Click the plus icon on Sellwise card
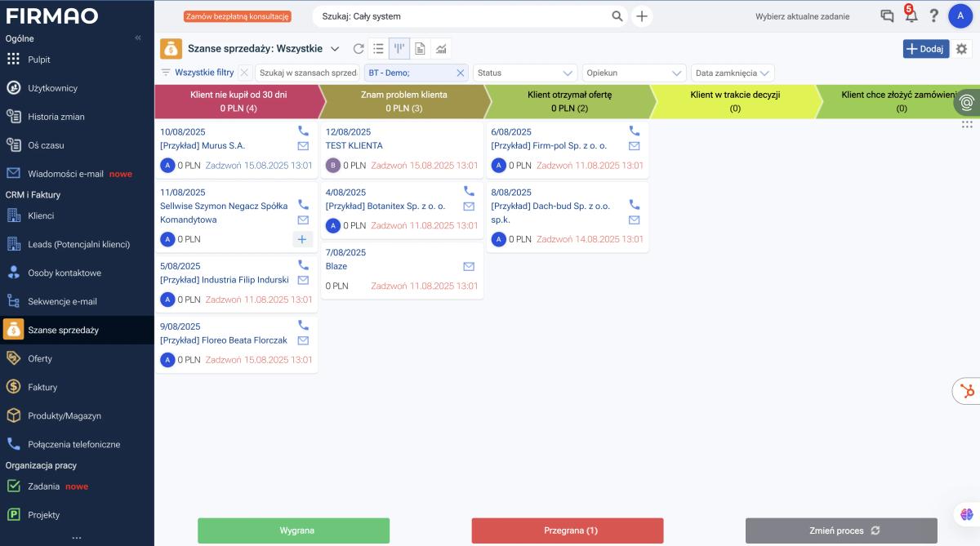980x546 pixels. (302, 239)
